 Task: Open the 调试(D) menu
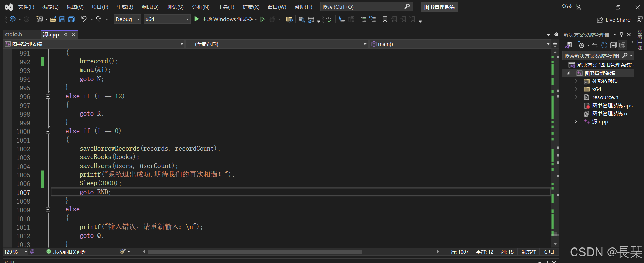(150, 7)
